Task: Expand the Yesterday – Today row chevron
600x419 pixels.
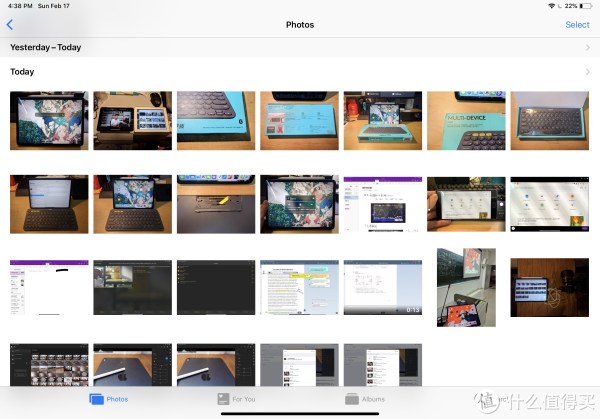Action: [587, 47]
